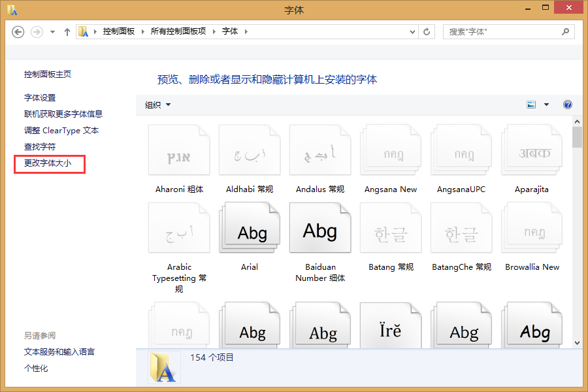Select the AngsanaUPC font family icon

click(461, 150)
